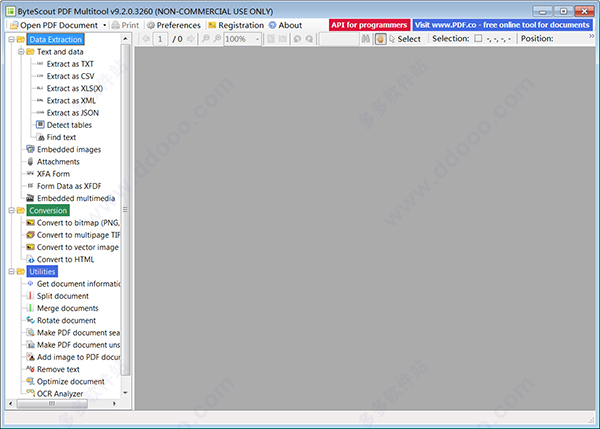Visit www.PDF.co blue banner link
The height and width of the screenshot is (429, 600).
502,25
